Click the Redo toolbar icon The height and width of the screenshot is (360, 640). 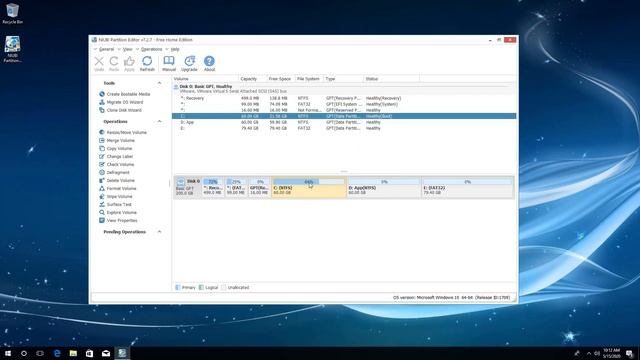[114, 61]
